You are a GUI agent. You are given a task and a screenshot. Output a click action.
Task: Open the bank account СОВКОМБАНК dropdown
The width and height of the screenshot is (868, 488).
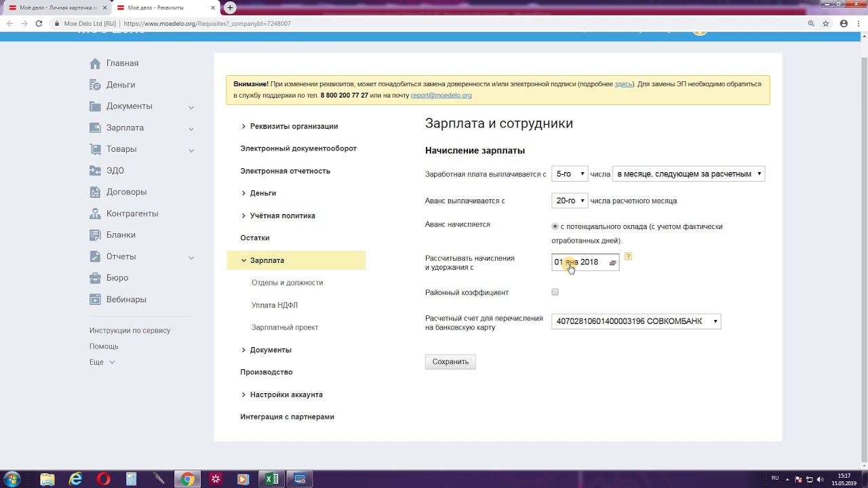[636, 321]
